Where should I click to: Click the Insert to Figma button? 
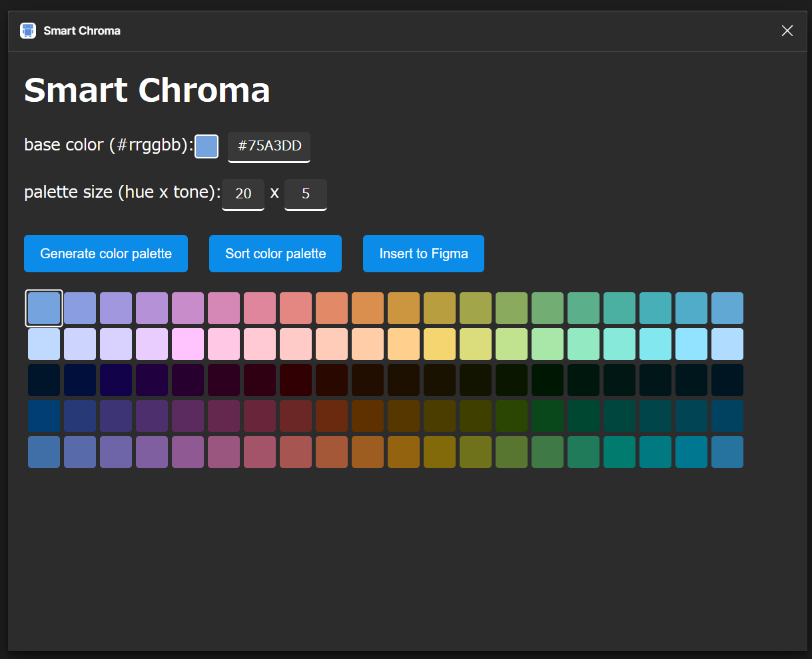[x=423, y=254]
